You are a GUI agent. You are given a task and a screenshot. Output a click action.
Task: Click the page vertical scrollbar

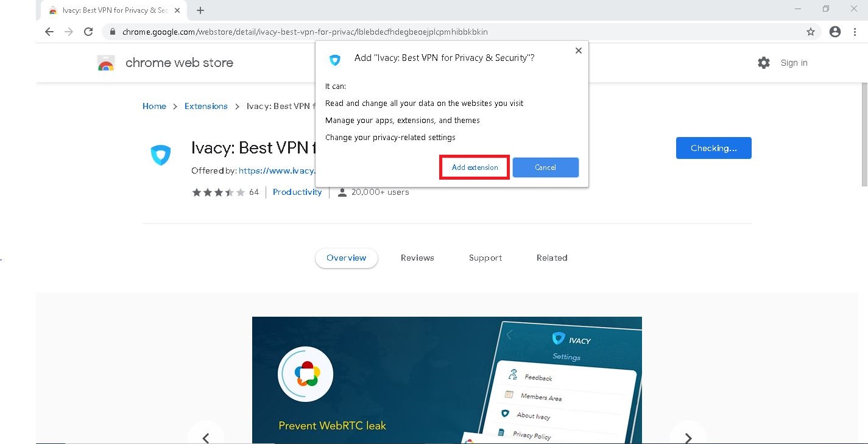(864, 134)
